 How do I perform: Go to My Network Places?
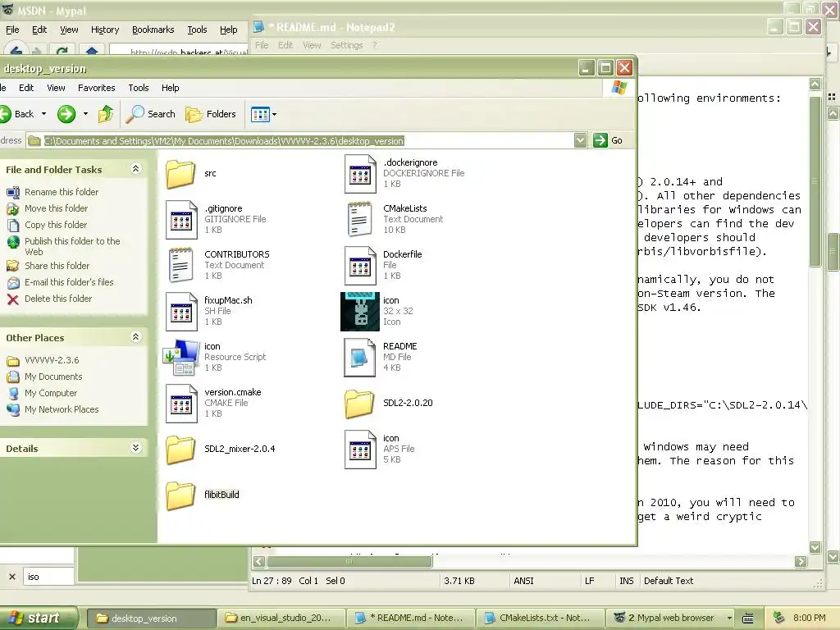(62, 410)
